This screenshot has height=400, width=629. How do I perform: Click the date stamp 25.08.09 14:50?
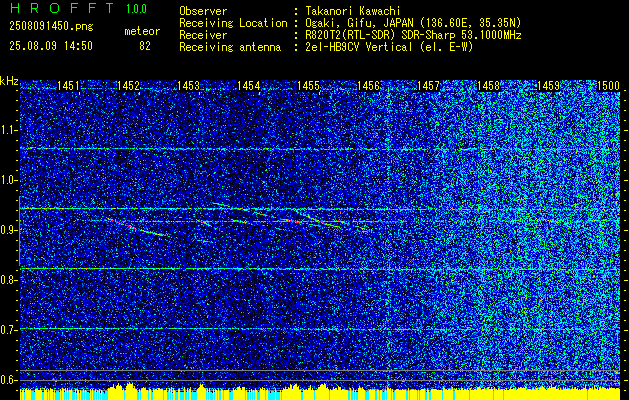[51, 46]
